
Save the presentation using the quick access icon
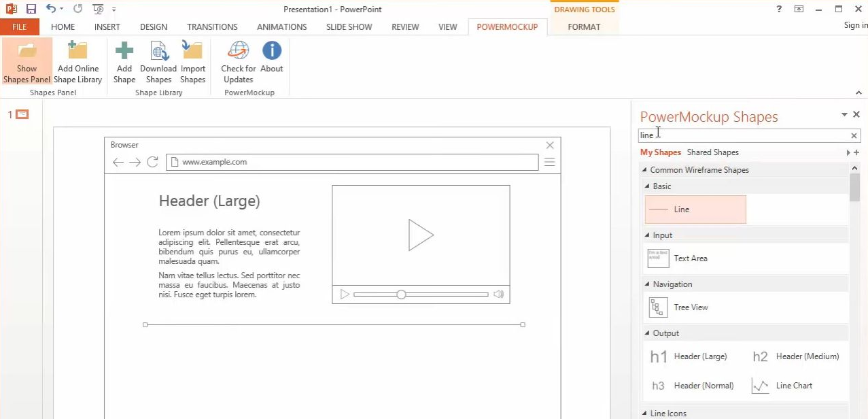[31, 10]
